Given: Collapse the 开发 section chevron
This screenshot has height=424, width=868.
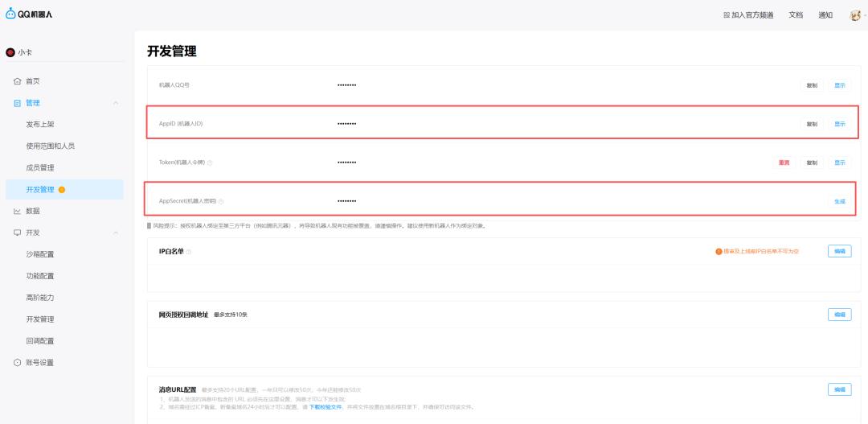Looking at the screenshot, I should [116, 233].
